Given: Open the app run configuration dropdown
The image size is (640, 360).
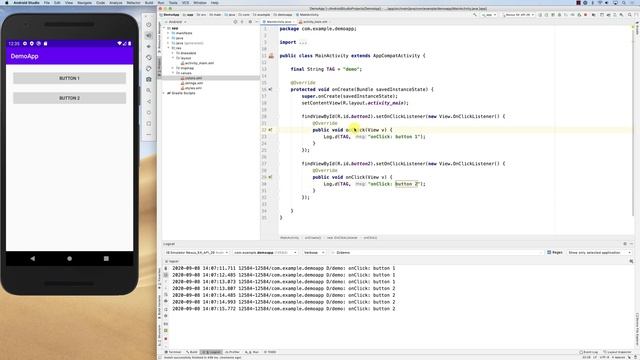Looking at the screenshot, I should tap(488, 15).
